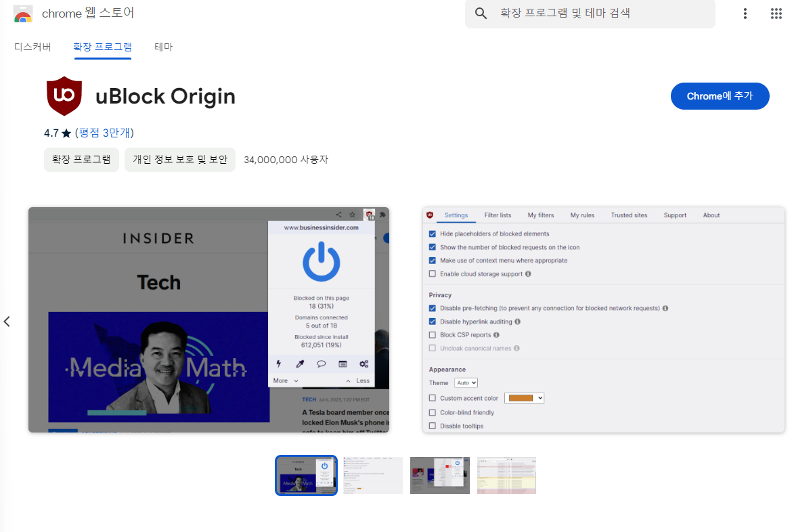This screenshot has height=532, width=794.
Task: Click the Chrome Web Store logo icon
Action: click(23, 14)
